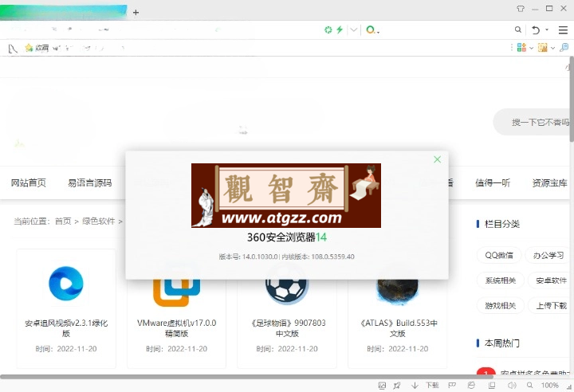Click the download arrow status bar icon
This screenshot has height=392, width=574.
[415, 385]
